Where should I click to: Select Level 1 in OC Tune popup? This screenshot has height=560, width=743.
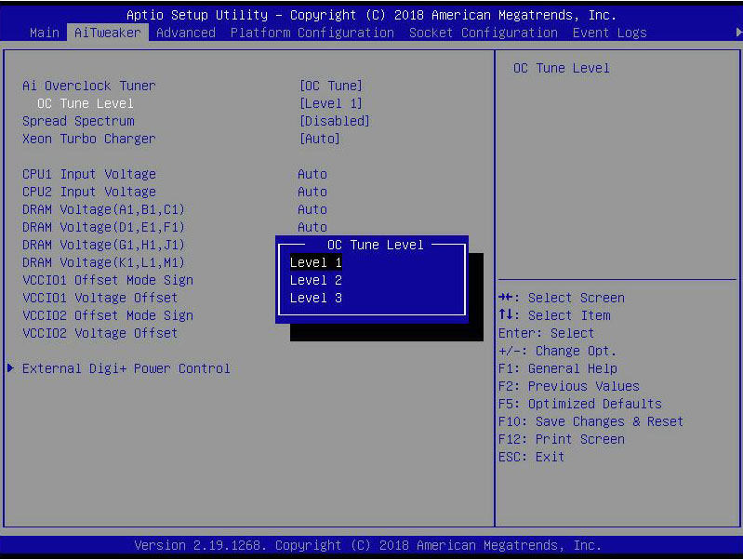[x=316, y=262]
